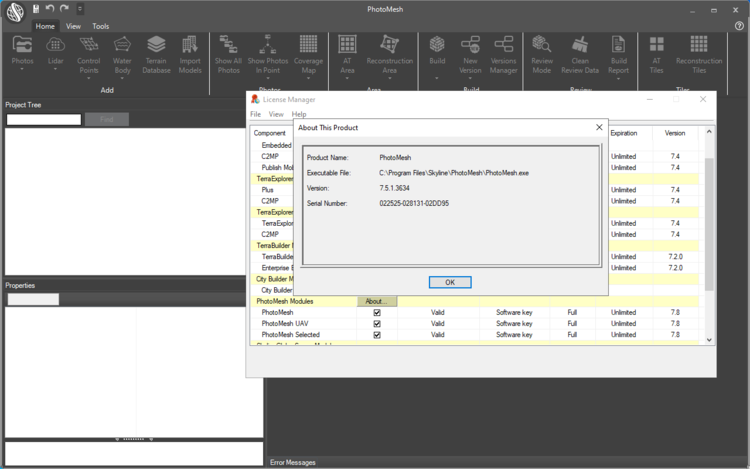Image resolution: width=750 pixels, height=469 pixels.
Task: Toggle the PhotoMesh module checkbox
Action: click(377, 312)
